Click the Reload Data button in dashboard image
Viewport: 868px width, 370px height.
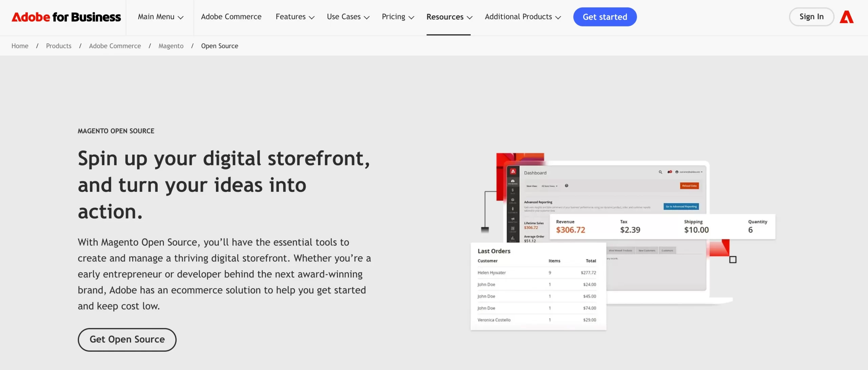click(x=689, y=186)
